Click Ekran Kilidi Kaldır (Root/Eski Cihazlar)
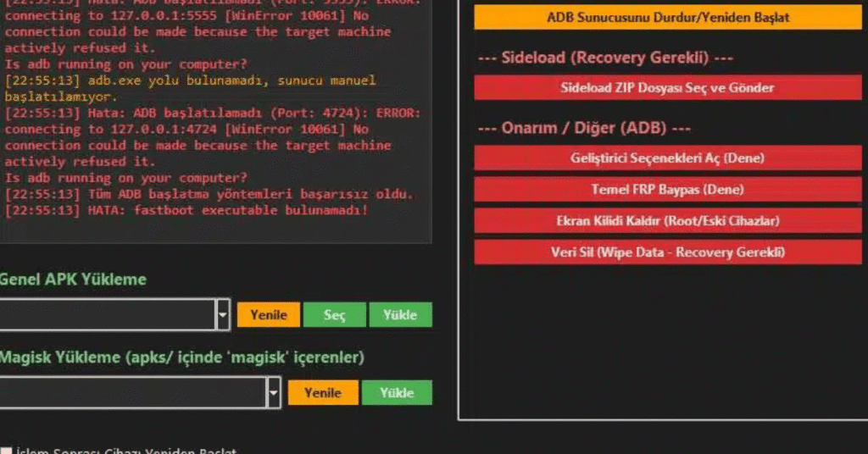Image resolution: width=868 pixels, height=454 pixels. (x=668, y=221)
